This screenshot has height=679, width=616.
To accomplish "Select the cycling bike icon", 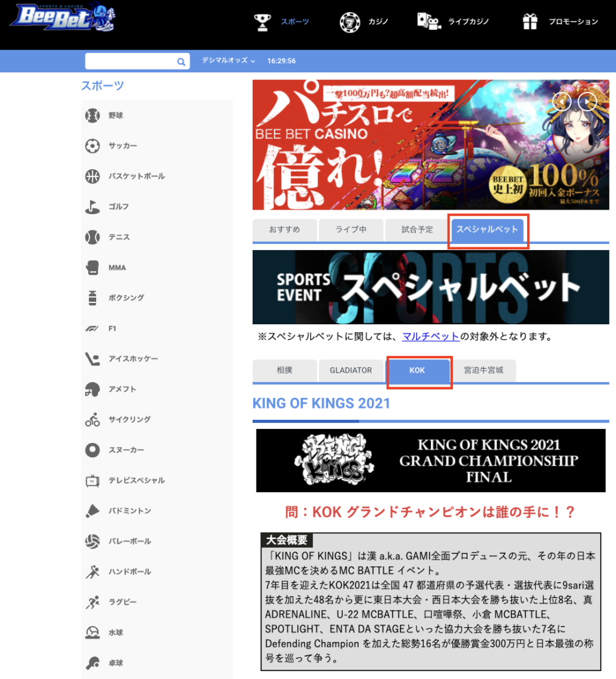I will (92, 420).
